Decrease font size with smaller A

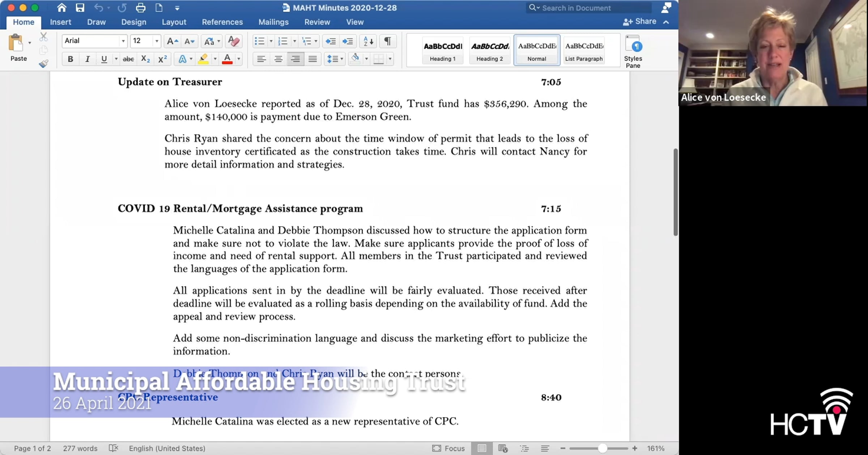pyautogui.click(x=190, y=41)
